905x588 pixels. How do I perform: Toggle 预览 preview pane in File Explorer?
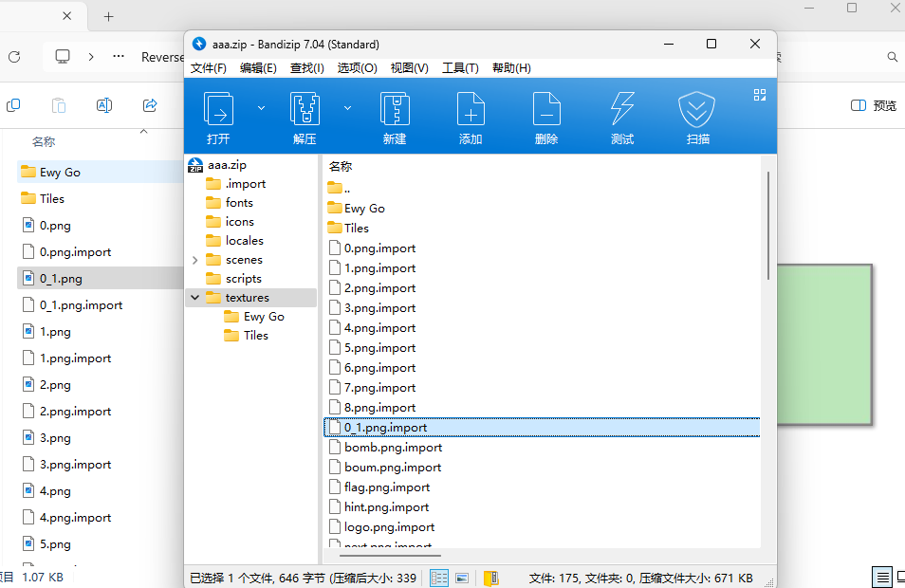tap(874, 105)
